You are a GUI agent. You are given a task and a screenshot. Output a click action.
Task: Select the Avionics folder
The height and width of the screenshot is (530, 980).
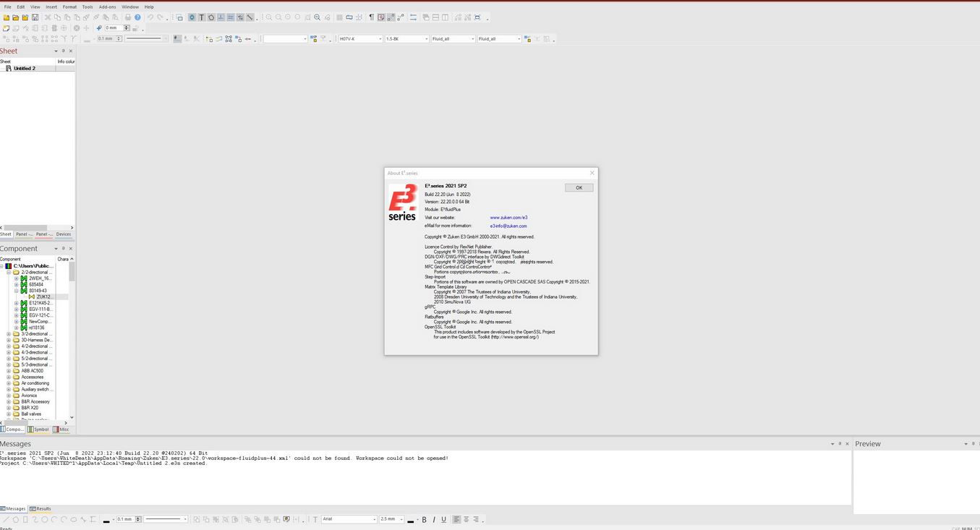pyautogui.click(x=29, y=396)
